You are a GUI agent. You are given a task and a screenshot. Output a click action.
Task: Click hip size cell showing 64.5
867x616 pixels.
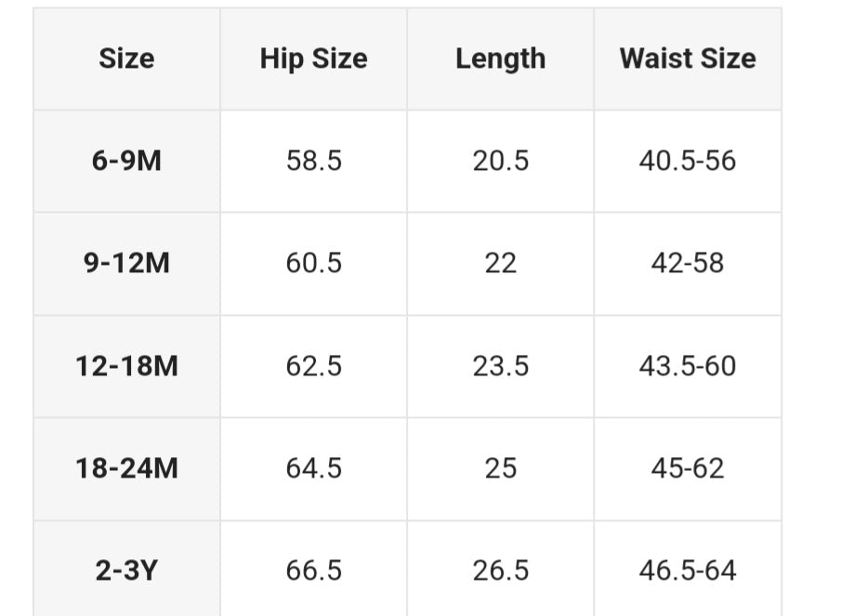pos(313,468)
